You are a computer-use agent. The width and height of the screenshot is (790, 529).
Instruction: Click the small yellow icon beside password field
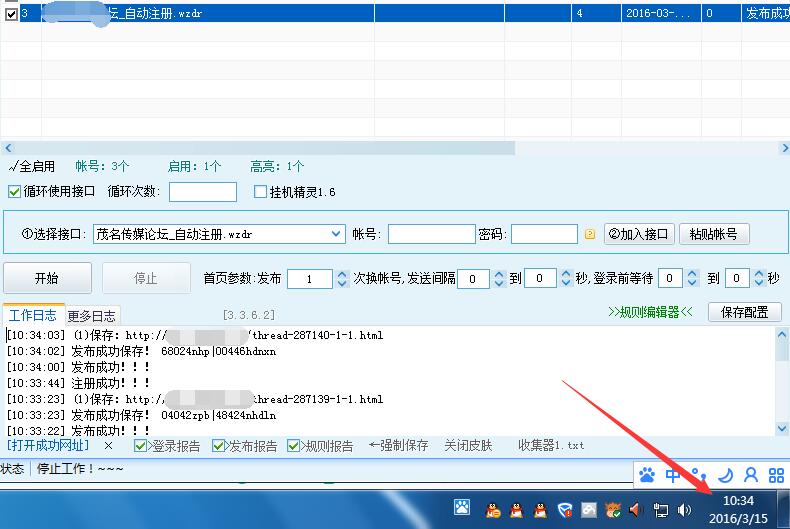[589, 234]
